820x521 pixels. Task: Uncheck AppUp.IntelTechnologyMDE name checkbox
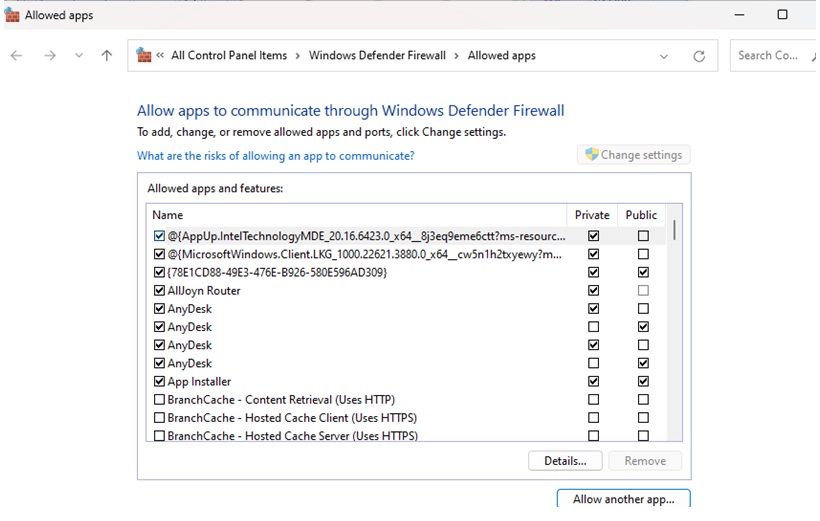[x=159, y=236]
